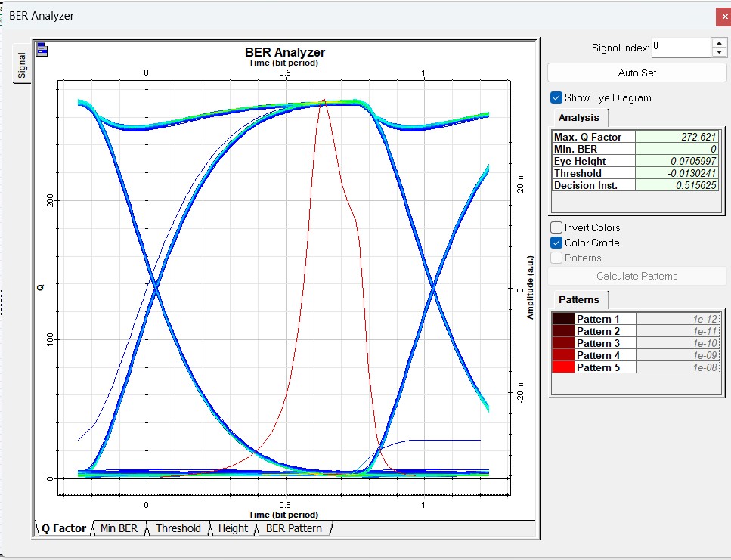Close the BER Analyzer window
The height and width of the screenshot is (560, 731).
click(724, 17)
